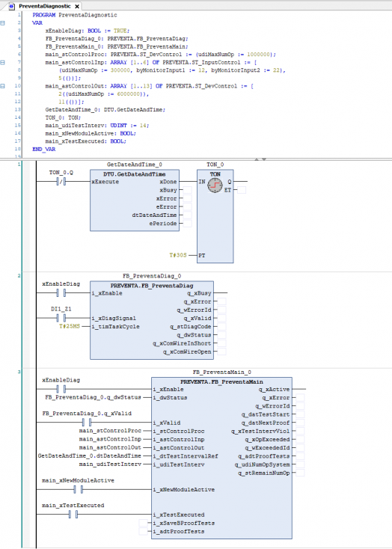Screen dimensions: 392x549
Task: Click the main_stControlProc input variable
Action: click(x=110, y=431)
